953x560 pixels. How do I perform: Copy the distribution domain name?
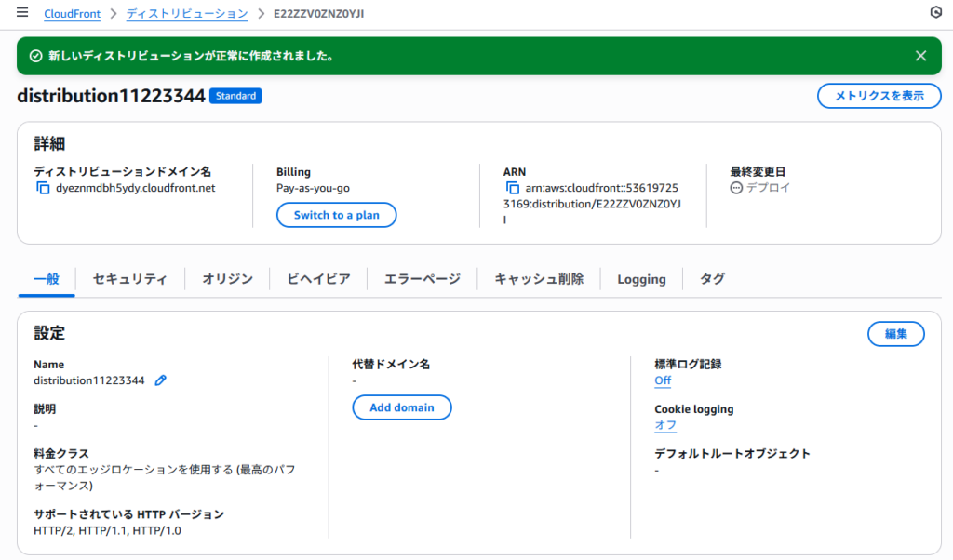point(43,188)
